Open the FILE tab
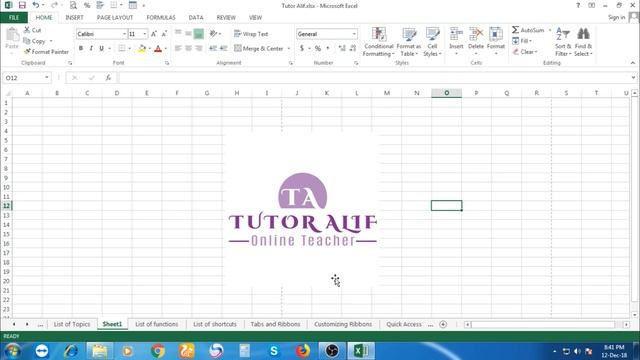The height and width of the screenshot is (360, 640). point(14,18)
